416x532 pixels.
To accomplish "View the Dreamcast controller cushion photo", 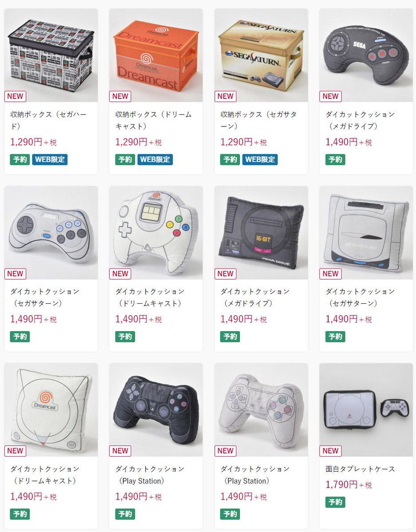I will pyautogui.click(x=156, y=233).
